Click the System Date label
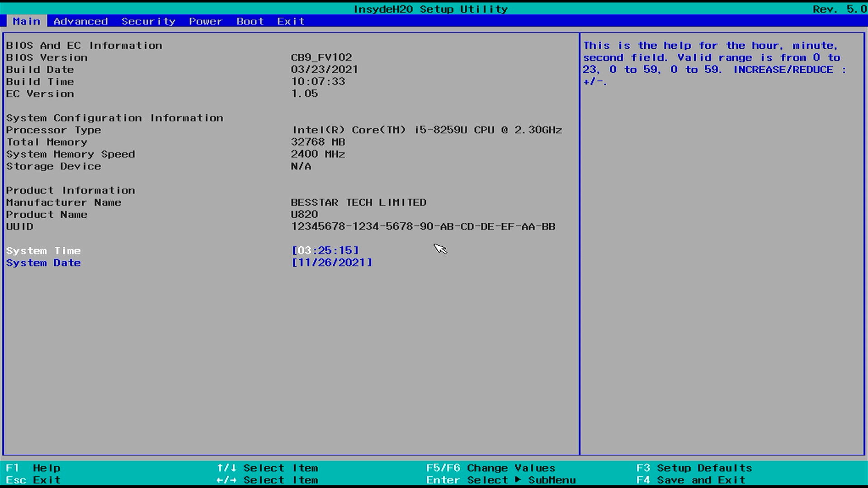 (43, 263)
